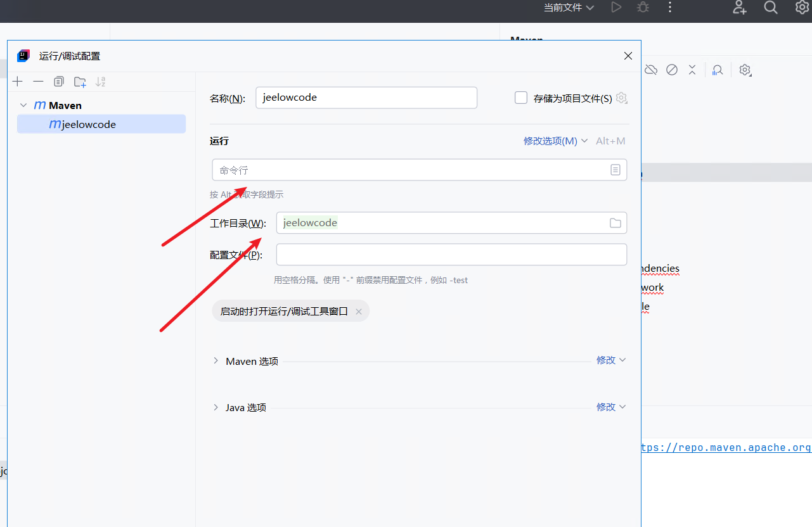Click the gear next to store-as-project-file
The width and height of the screenshot is (812, 527).
[621, 98]
